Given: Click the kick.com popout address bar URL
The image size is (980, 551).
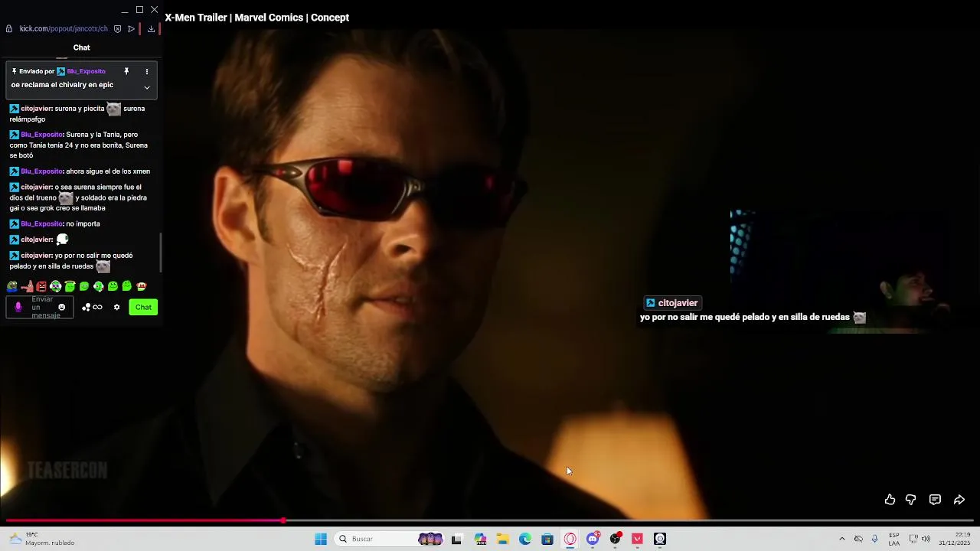Looking at the screenshot, I should [x=64, y=29].
